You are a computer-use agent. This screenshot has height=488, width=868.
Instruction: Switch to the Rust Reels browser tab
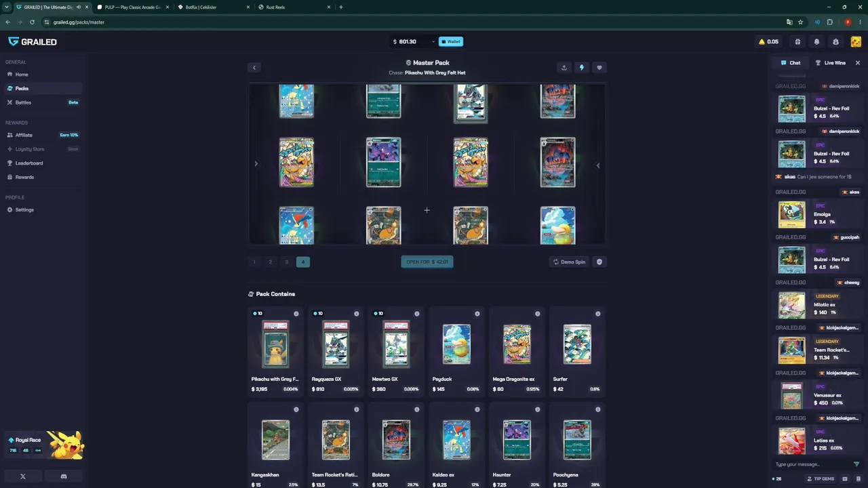(294, 7)
